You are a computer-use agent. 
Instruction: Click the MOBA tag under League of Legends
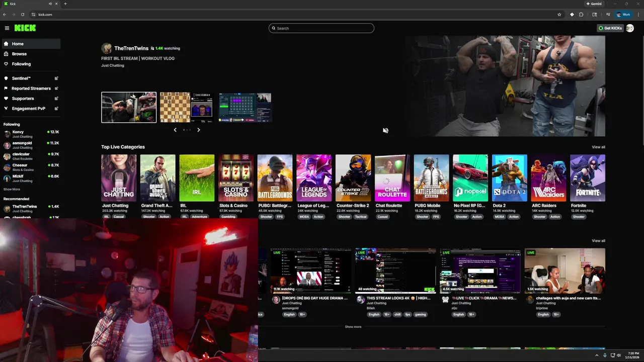click(304, 217)
